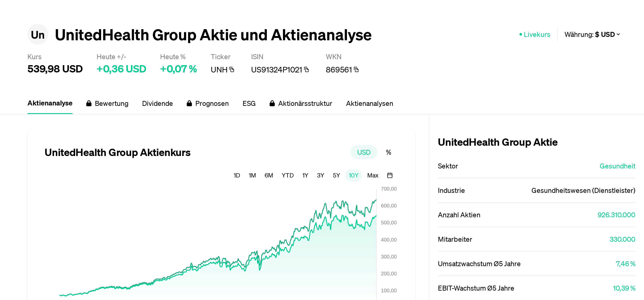
Task: Open the Dividende tab
Action: pyautogui.click(x=157, y=103)
